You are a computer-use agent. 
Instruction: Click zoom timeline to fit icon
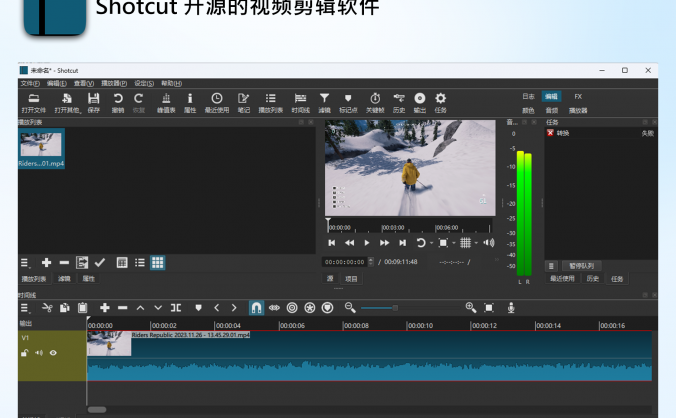(489, 308)
